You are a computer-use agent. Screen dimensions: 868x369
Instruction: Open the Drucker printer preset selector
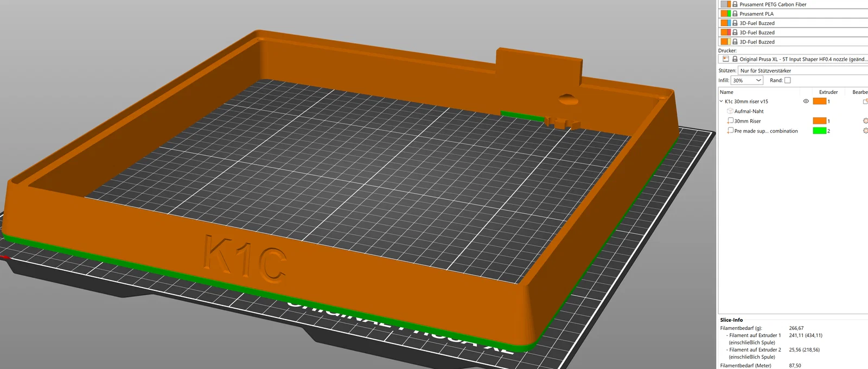[x=793, y=59]
